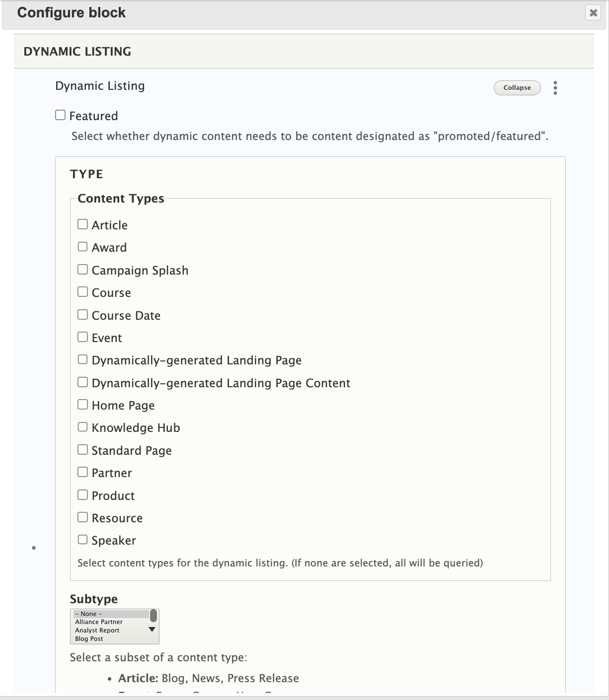Select Analyst Report in the Subtype list
This screenshot has height=700, width=609.
[97, 630]
